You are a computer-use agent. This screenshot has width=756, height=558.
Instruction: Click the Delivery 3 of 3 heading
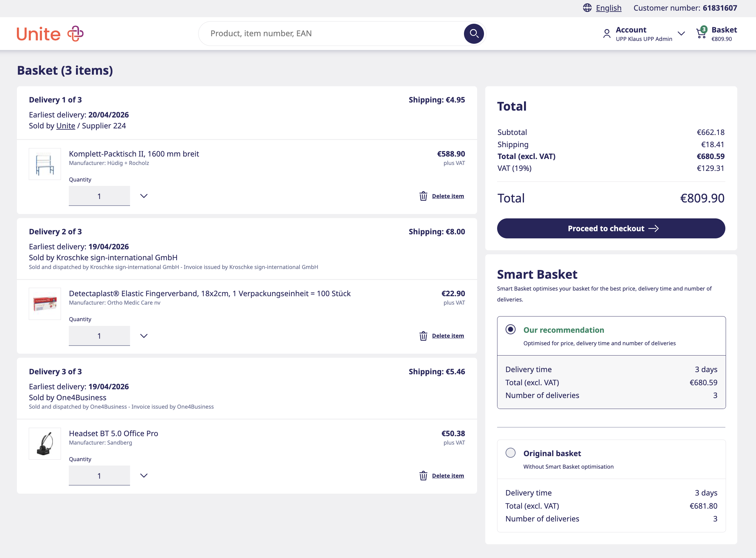tap(55, 371)
